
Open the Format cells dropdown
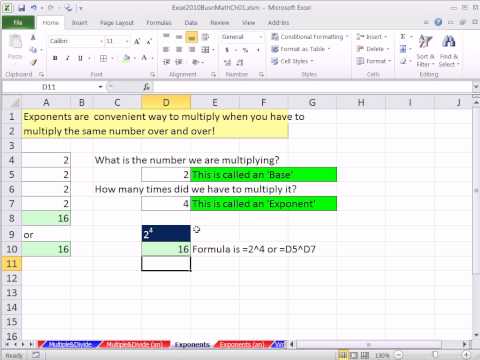[x=374, y=61]
